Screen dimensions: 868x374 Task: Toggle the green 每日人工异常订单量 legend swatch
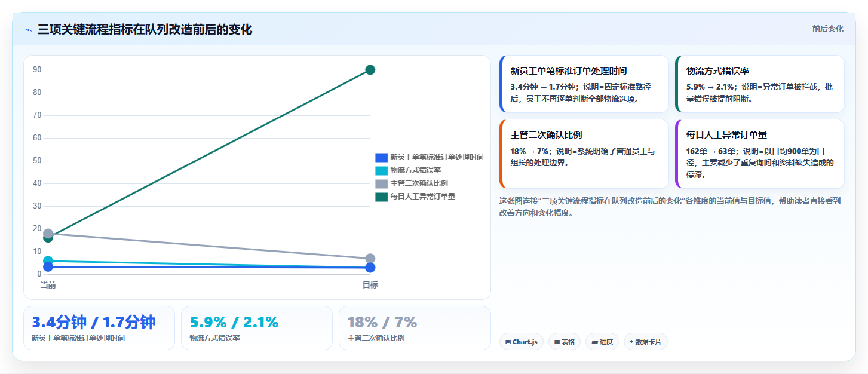point(381,197)
